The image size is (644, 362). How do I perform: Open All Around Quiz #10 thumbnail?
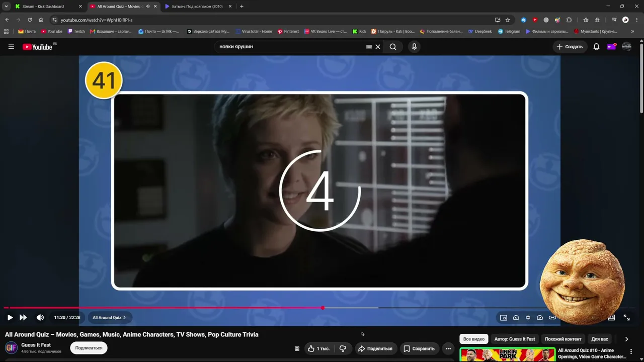(x=507, y=354)
